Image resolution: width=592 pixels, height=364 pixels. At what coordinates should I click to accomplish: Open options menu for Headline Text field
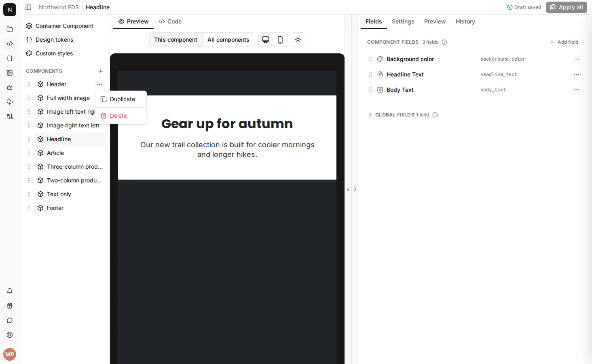pyautogui.click(x=577, y=74)
